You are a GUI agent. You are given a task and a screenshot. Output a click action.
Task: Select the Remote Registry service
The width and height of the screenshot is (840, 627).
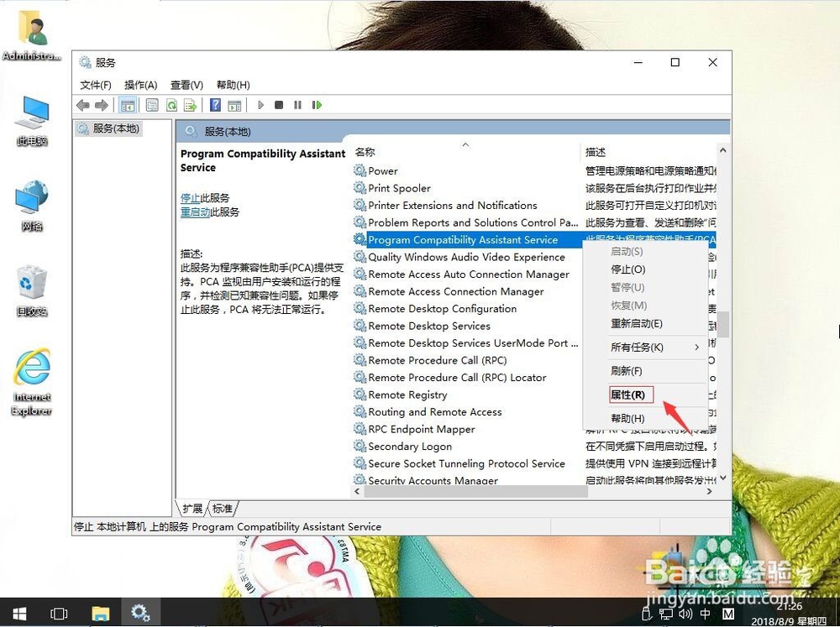click(x=465, y=394)
